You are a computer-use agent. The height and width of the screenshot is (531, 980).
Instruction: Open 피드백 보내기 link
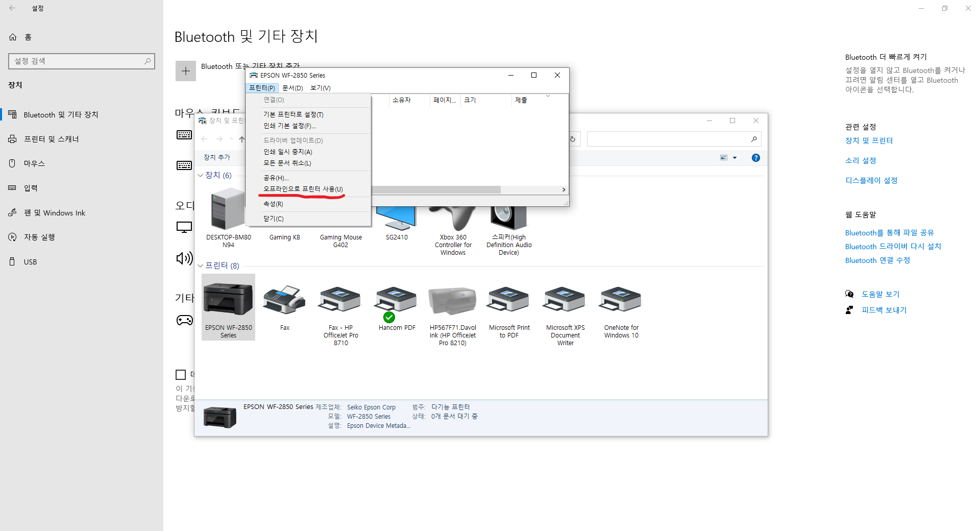(x=884, y=310)
